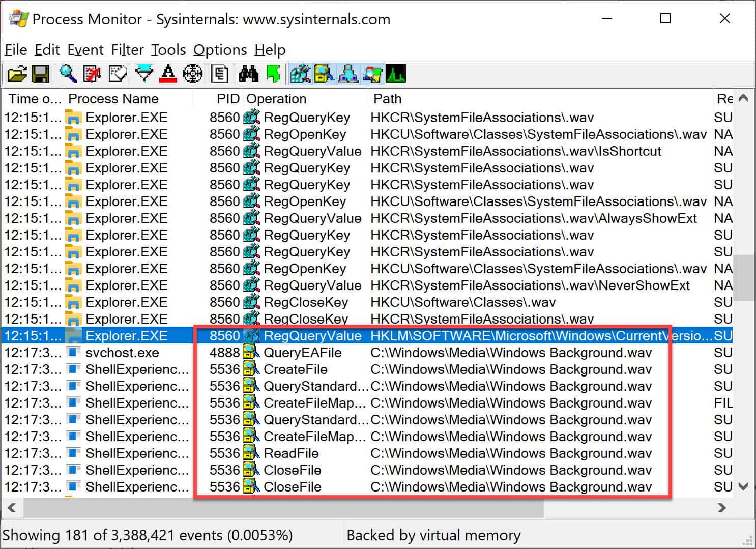
Task: Click the Find binoculars icon
Action: pos(249,74)
